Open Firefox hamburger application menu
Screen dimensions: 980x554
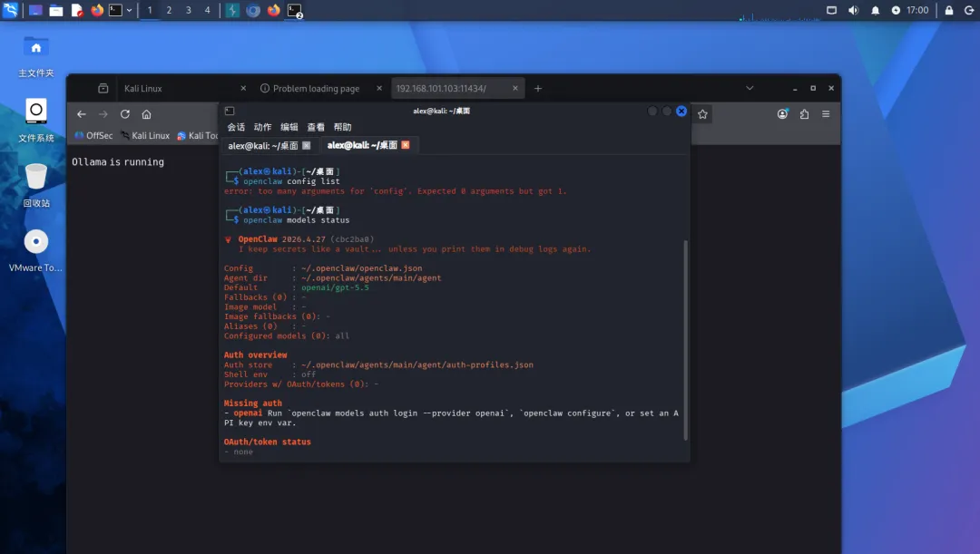point(826,114)
